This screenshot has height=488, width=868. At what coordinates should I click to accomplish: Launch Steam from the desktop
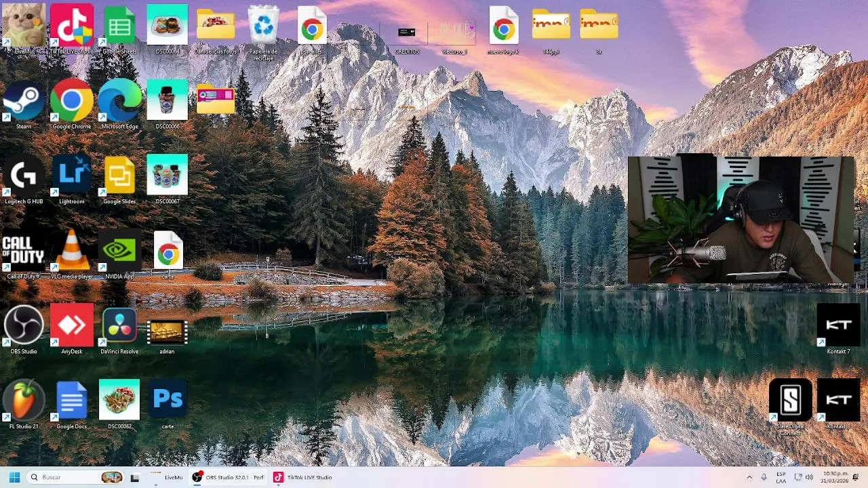pos(24,105)
